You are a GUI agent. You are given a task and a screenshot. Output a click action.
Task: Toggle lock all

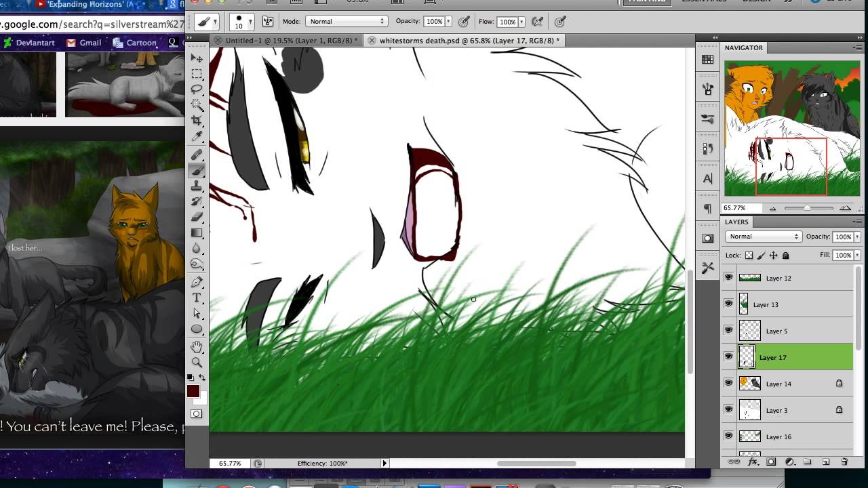coord(786,256)
